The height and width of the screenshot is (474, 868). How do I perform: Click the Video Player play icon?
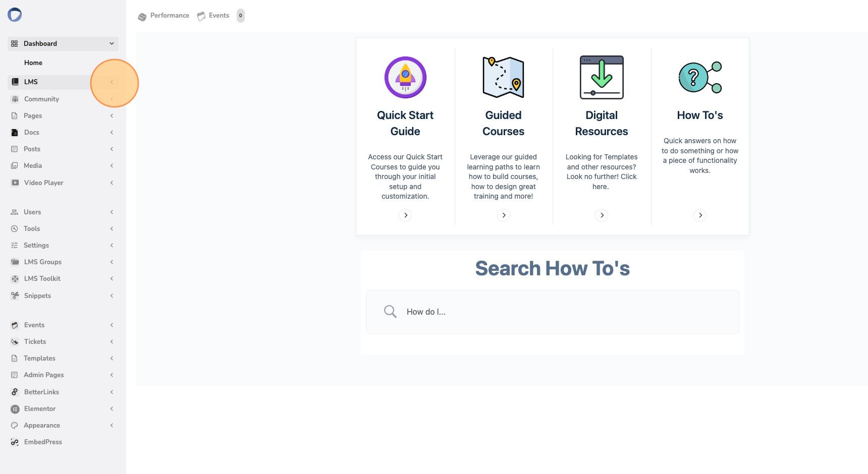[x=15, y=183]
